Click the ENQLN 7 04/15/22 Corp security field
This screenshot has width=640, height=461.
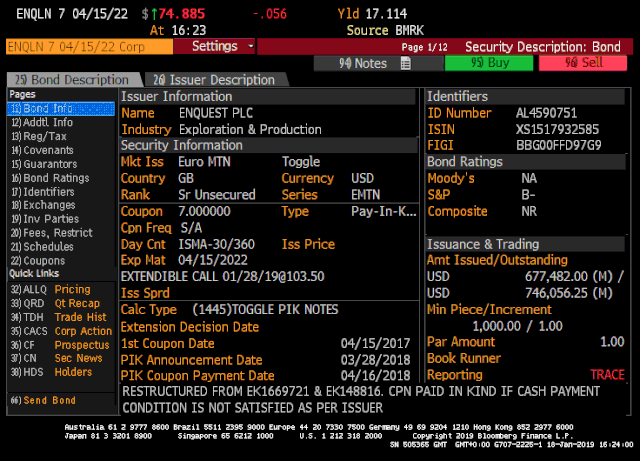(x=89, y=47)
